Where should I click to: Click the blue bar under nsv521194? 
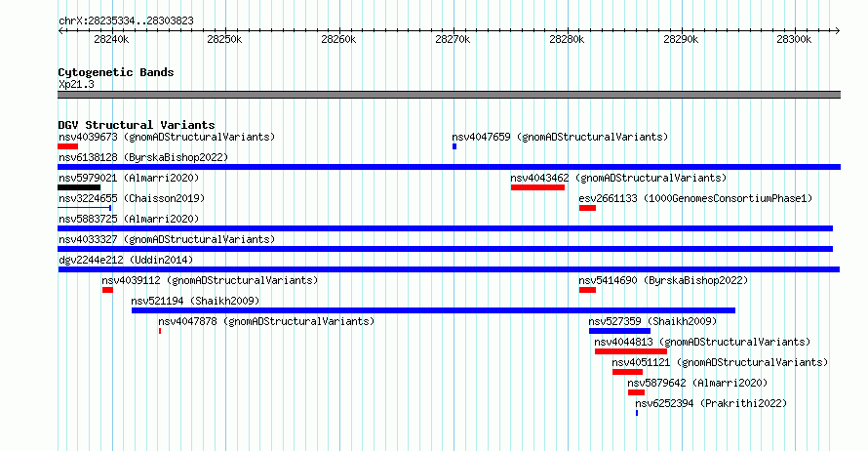click(433, 310)
